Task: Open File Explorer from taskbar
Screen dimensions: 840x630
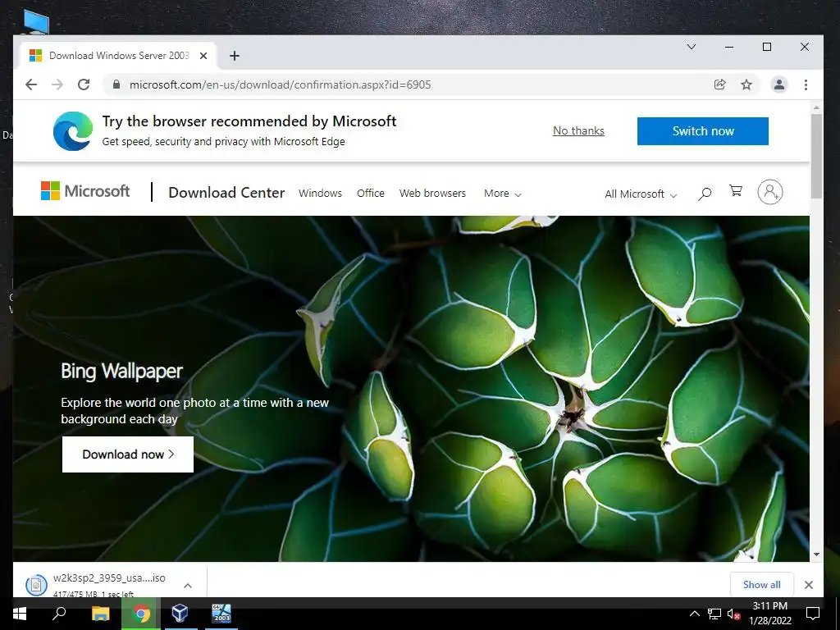Action: pos(100,614)
